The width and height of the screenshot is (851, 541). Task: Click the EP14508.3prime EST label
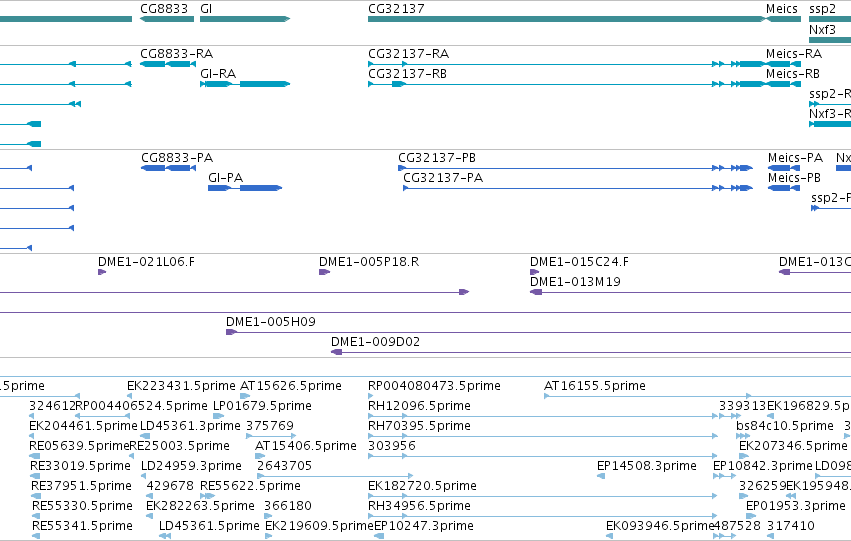tap(646, 466)
